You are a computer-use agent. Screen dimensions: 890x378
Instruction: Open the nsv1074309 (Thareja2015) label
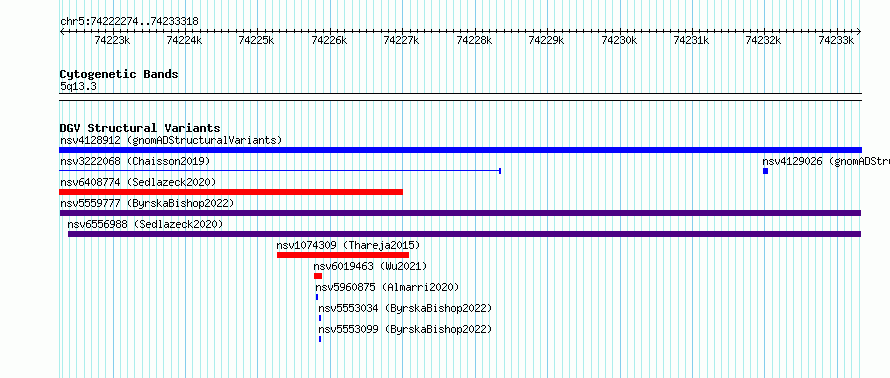(348, 245)
